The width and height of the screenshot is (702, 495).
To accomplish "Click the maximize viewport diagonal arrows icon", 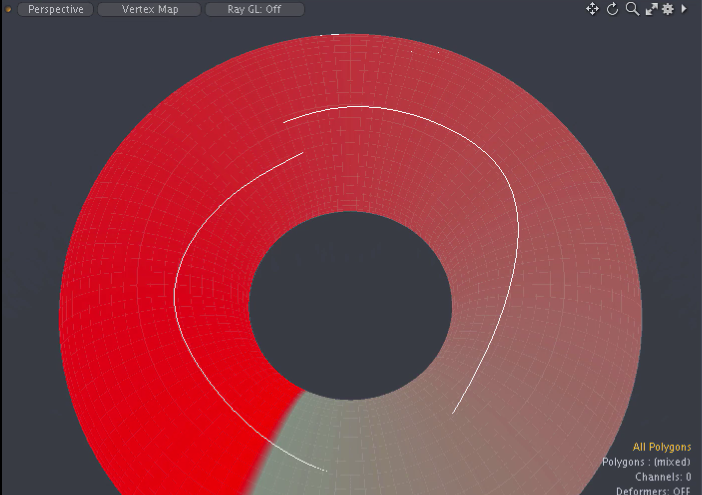I will pos(651,9).
